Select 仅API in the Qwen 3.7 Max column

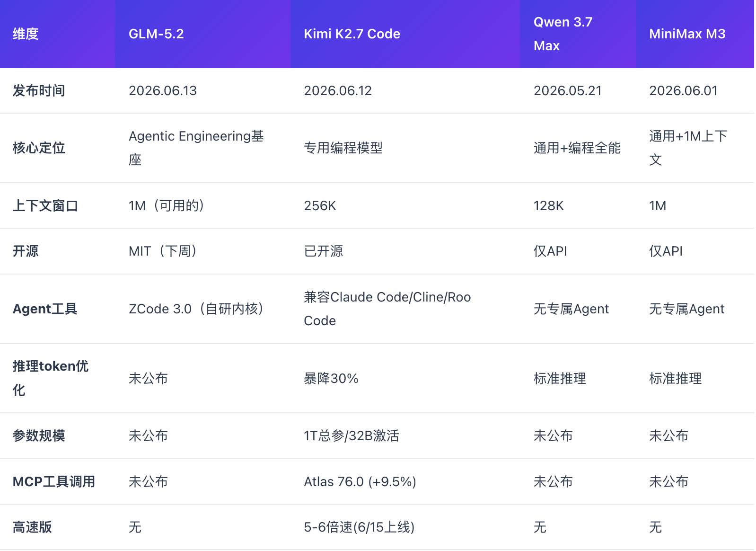point(550,251)
